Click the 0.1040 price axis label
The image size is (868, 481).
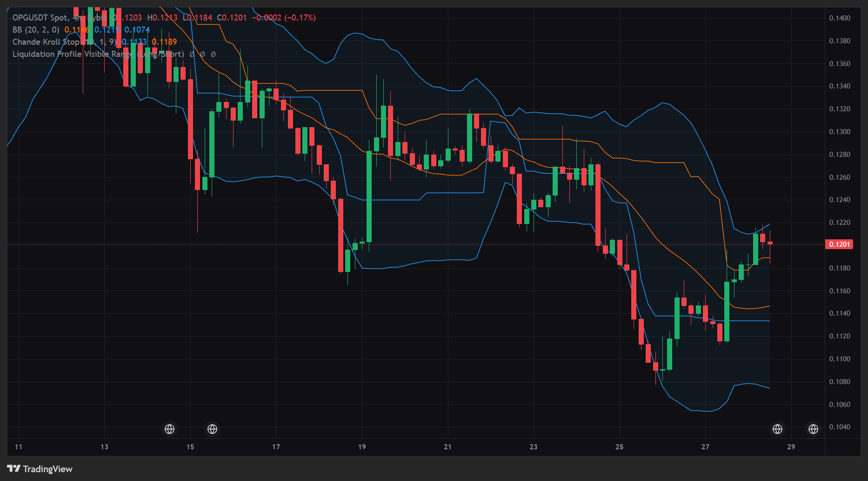(x=840, y=427)
